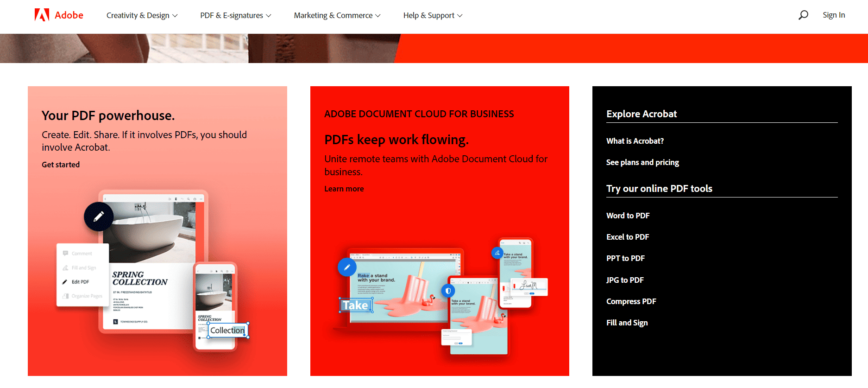Viewport: 868px width, 388px height.
Task: Click the Try our online PDF tools heading
Action: coord(659,189)
